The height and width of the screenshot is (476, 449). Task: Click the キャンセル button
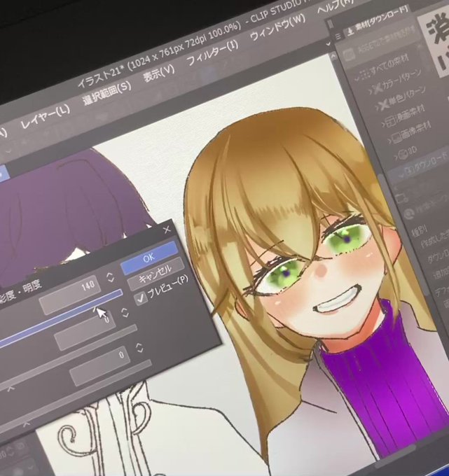click(x=156, y=274)
